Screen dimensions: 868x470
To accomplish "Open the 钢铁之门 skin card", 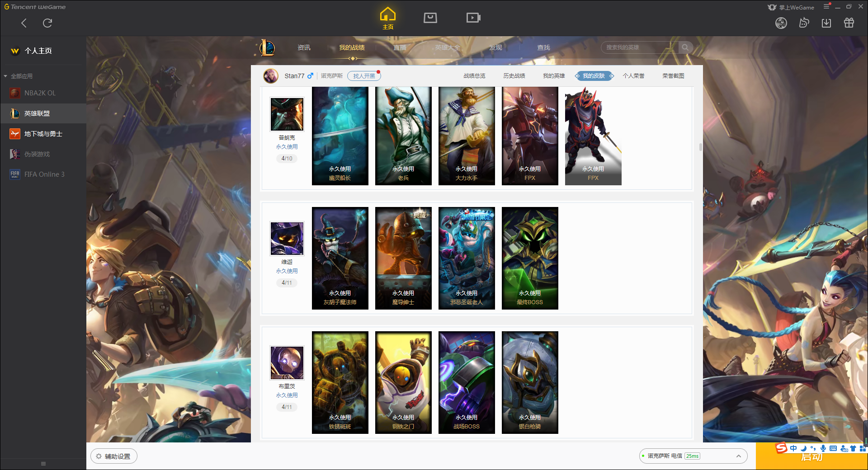I will pyautogui.click(x=403, y=382).
